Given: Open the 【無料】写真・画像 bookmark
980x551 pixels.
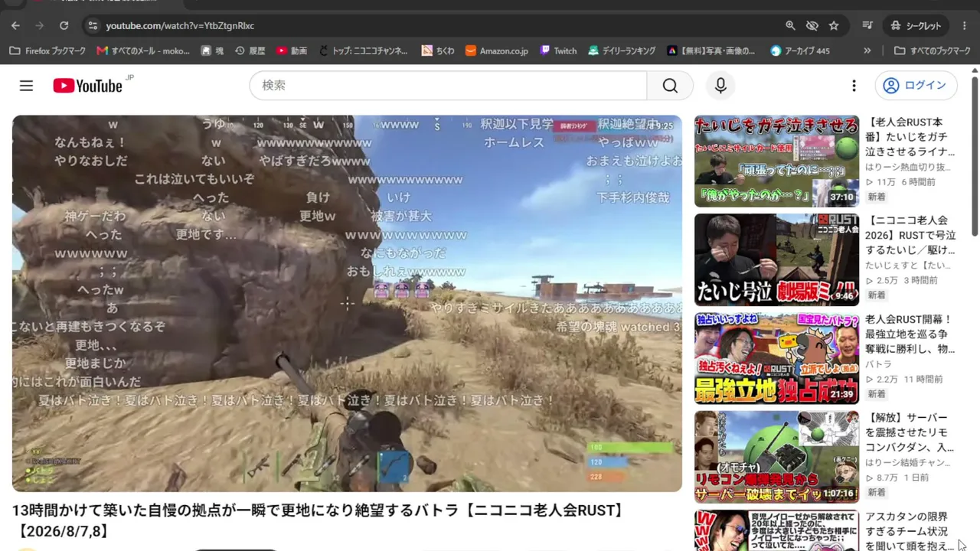Looking at the screenshot, I should [710, 51].
